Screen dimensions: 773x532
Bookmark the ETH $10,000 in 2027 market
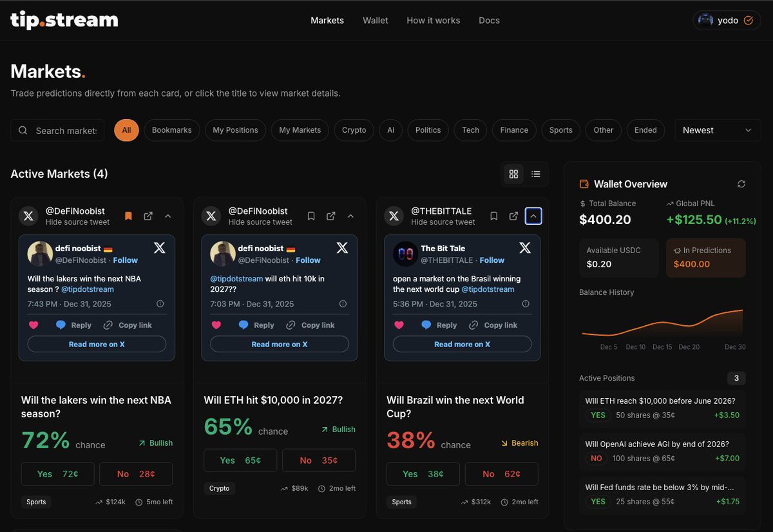click(311, 216)
